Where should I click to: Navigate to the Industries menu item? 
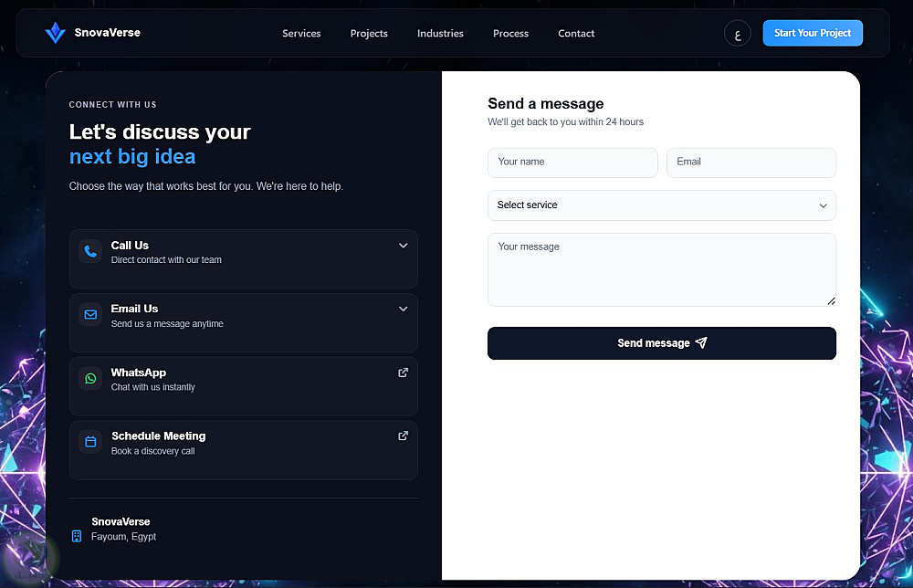(x=440, y=34)
